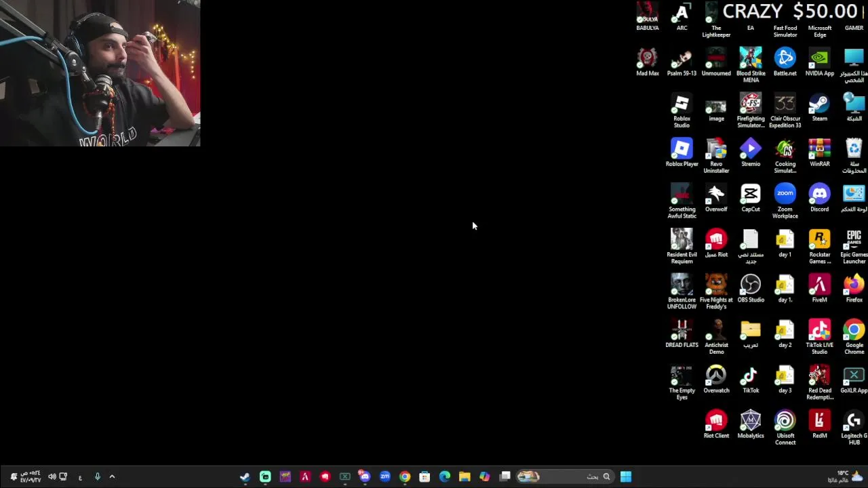
Task: Open Microsoft Store from taskbar
Action: [425, 476]
